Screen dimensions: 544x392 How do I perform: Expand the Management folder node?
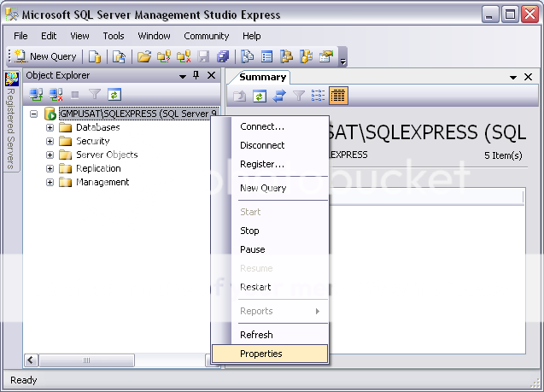tap(50, 182)
